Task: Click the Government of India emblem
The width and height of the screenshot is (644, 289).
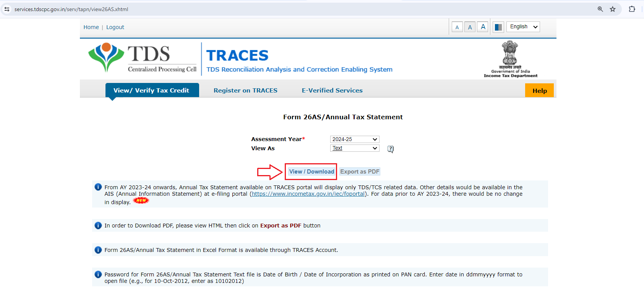Action: pyautogui.click(x=510, y=59)
